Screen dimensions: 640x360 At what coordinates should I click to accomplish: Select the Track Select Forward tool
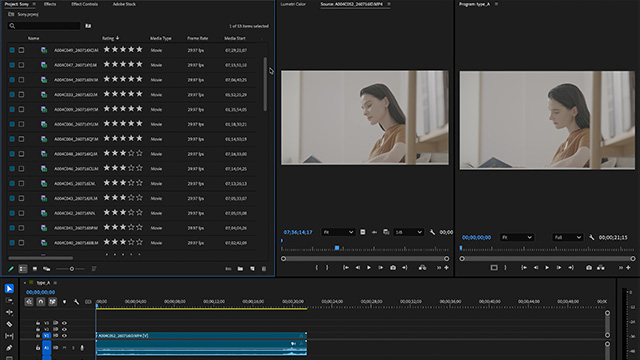click(x=9, y=300)
